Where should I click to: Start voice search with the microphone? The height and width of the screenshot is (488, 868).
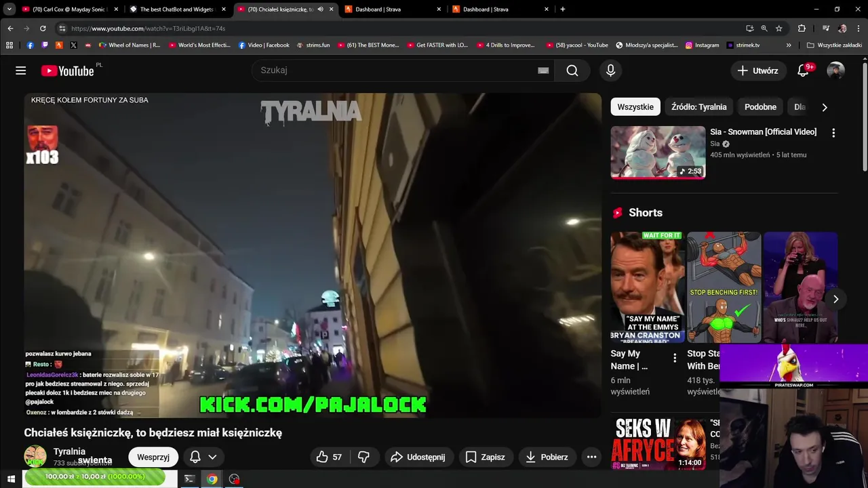click(611, 70)
